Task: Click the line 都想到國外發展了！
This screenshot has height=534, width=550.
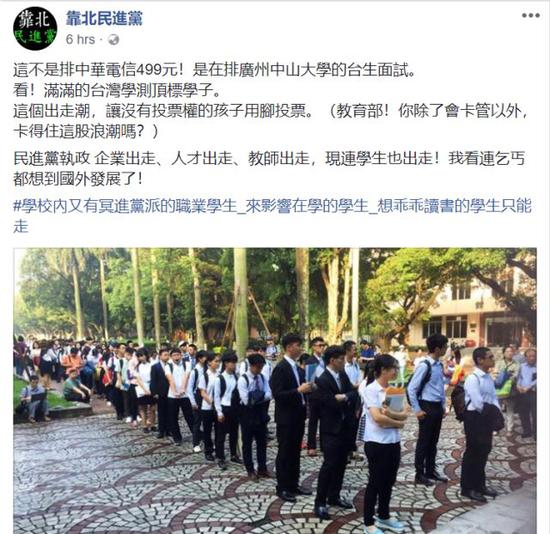Action: 78,179
